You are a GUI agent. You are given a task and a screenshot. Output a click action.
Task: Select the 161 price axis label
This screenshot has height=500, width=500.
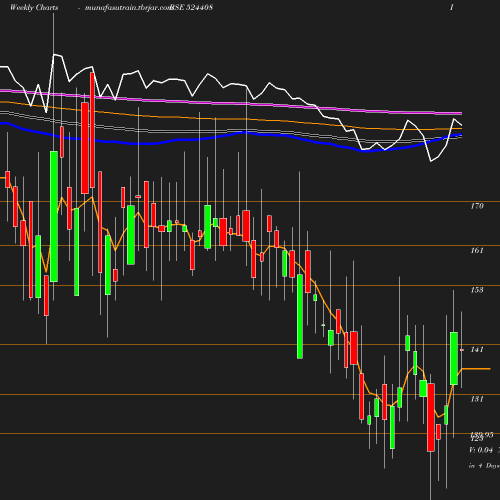click(477, 250)
